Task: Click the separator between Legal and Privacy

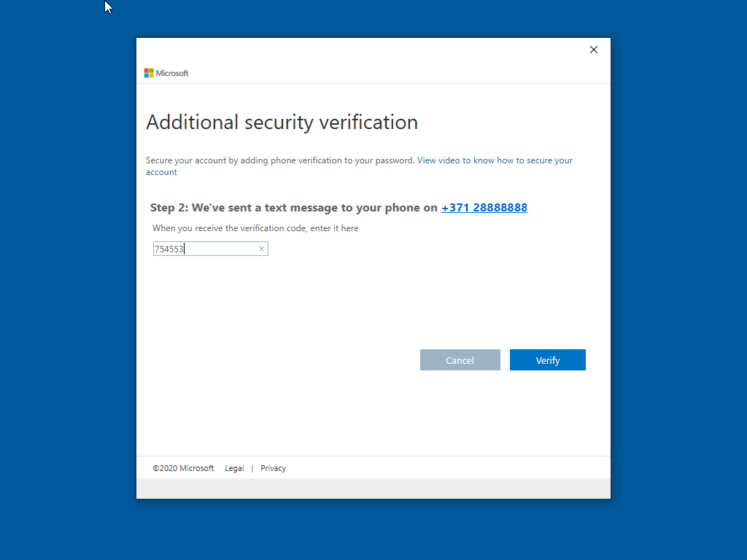Action: (252, 468)
